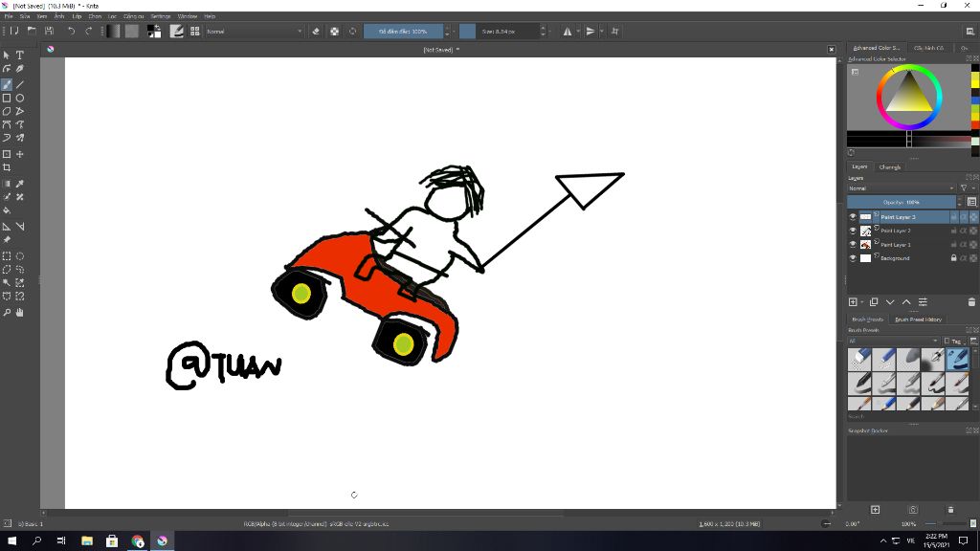Open blending mode Normal dropdown in toolbar
The width and height of the screenshot is (980, 551).
tap(255, 32)
